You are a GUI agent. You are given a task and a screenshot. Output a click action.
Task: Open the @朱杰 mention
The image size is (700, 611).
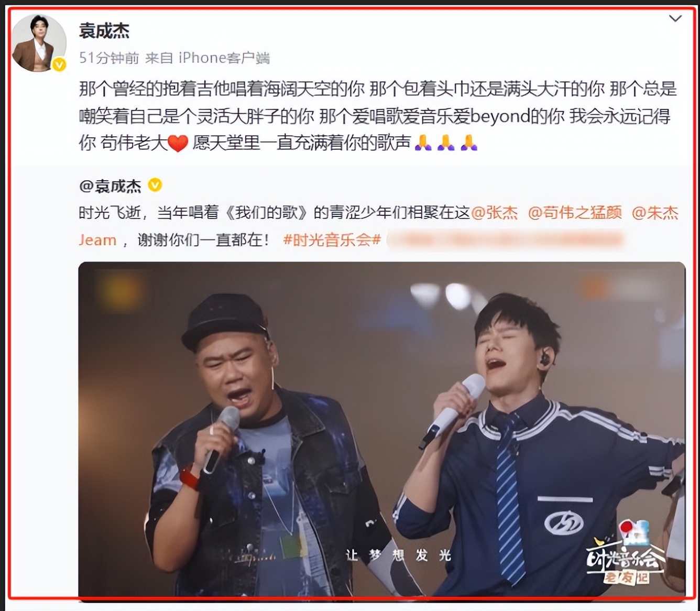click(x=655, y=212)
